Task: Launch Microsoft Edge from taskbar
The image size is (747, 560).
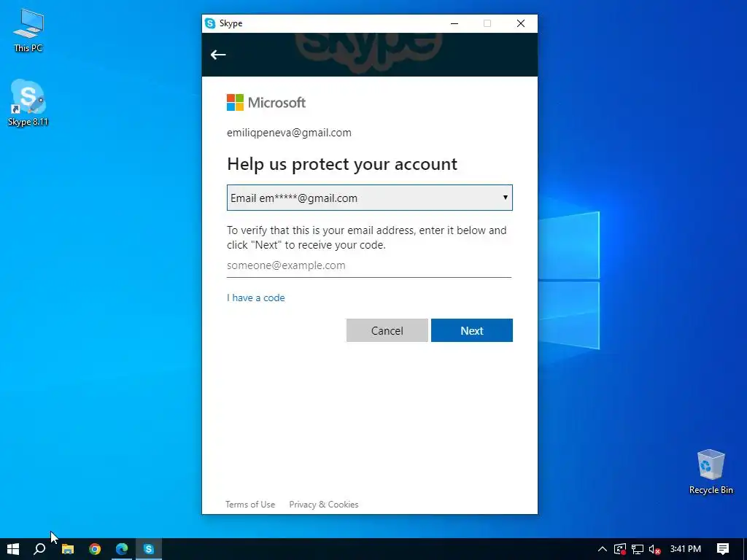Action: click(122, 549)
